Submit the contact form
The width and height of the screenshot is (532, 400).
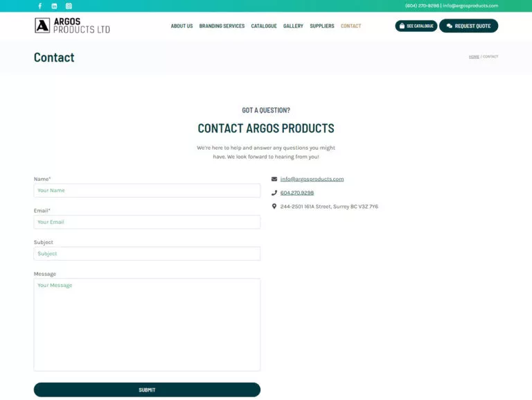147,390
